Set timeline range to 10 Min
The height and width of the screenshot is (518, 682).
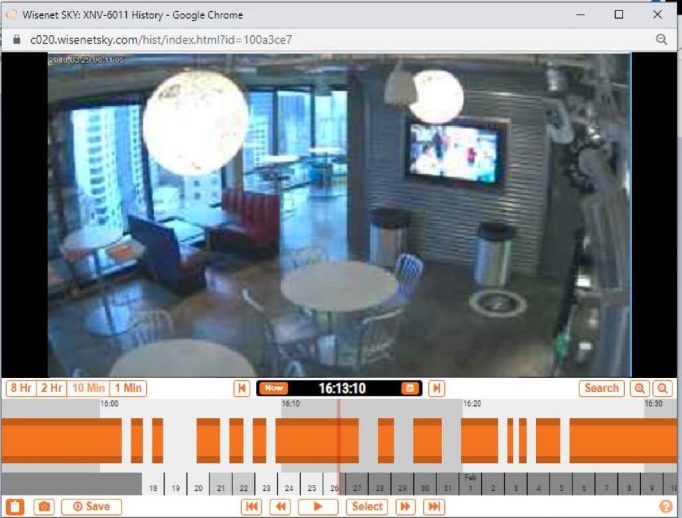tap(88, 388)
